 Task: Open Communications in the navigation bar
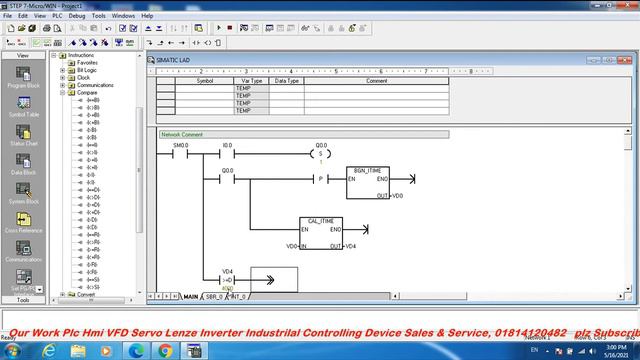23,251
